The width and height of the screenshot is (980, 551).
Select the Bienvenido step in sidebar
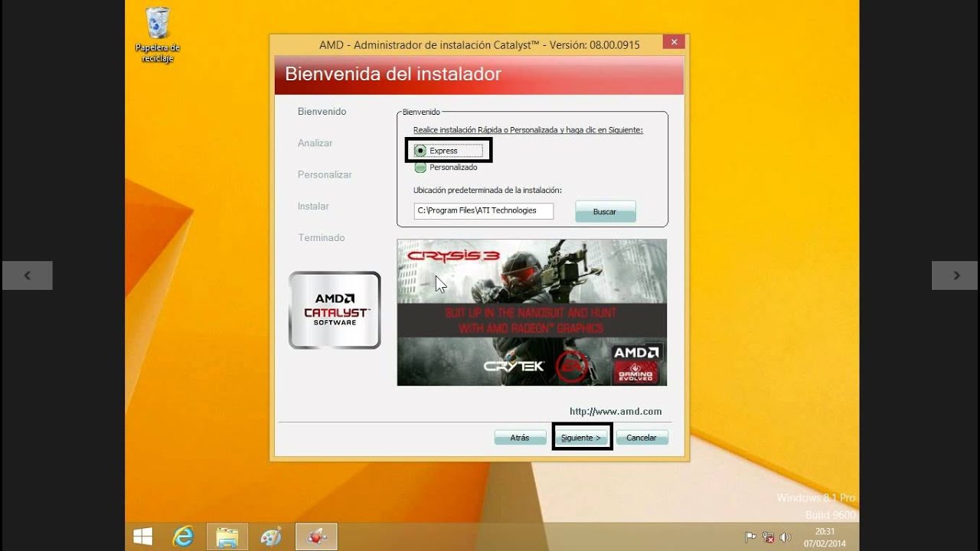pyautogui.click(x=322, y=112)
